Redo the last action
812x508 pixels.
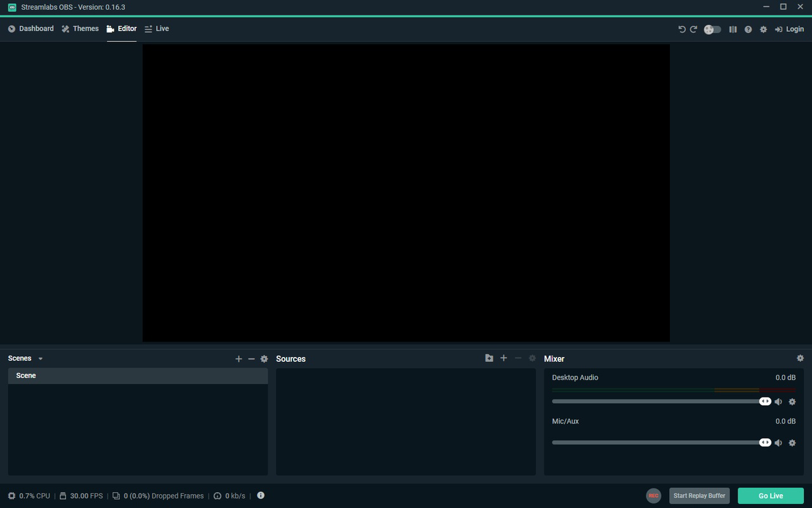click(693, 29)
